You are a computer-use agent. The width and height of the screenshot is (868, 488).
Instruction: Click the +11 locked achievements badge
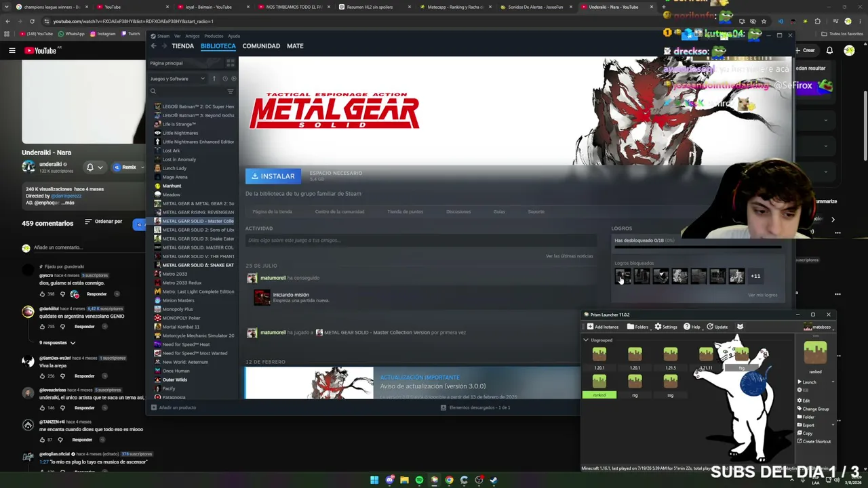[x=755, y=276]
